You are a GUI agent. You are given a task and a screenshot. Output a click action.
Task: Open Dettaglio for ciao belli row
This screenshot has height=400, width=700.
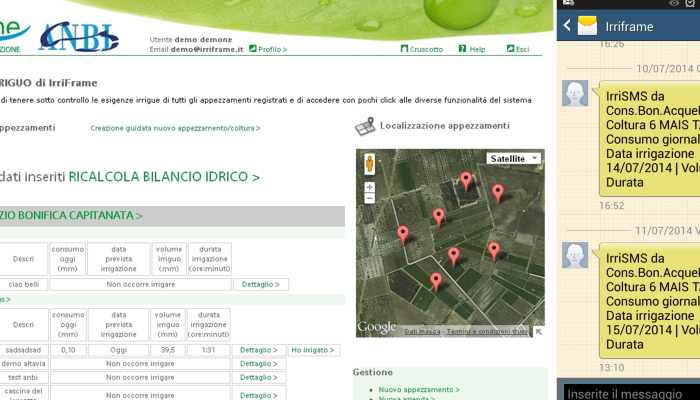(x=261, y=284)
